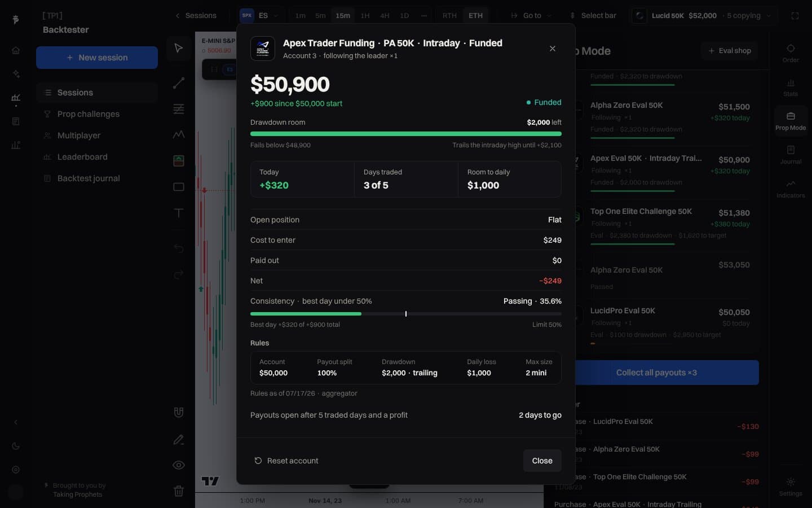Go back to Sessions chevron link
812x508 pixels.
[196, 16]
